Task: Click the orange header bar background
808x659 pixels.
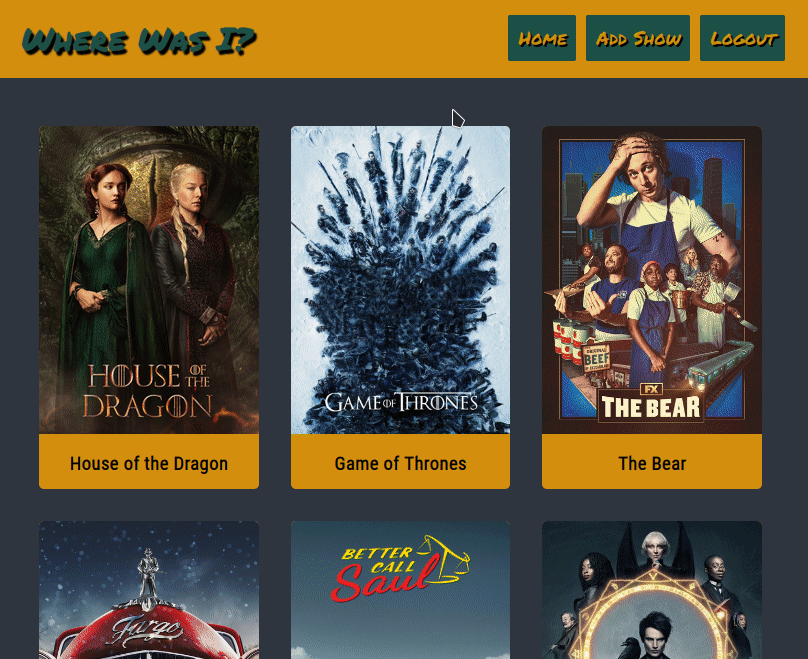Action: (x=381, y=39)
